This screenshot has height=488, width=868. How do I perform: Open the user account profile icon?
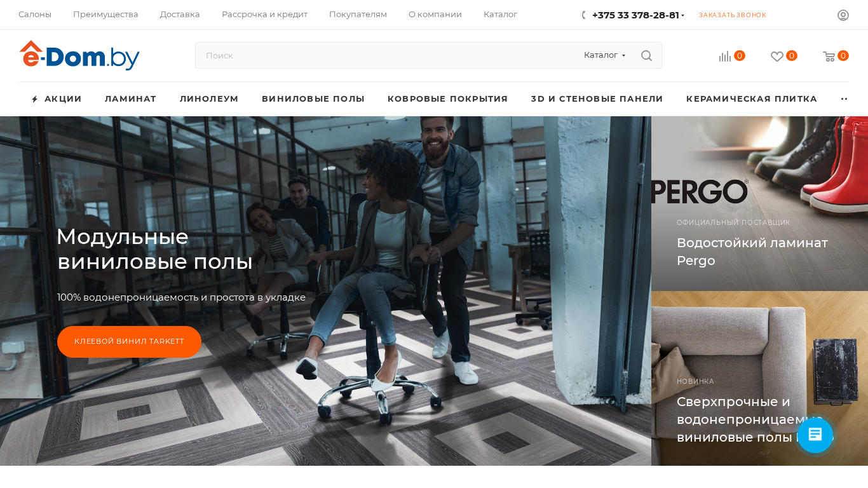click(x=843, y=15)
